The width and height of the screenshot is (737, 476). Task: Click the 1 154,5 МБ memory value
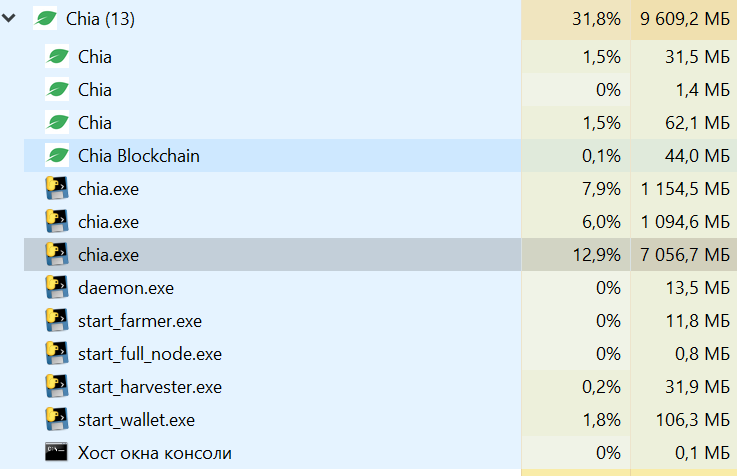tap(685, 189)
